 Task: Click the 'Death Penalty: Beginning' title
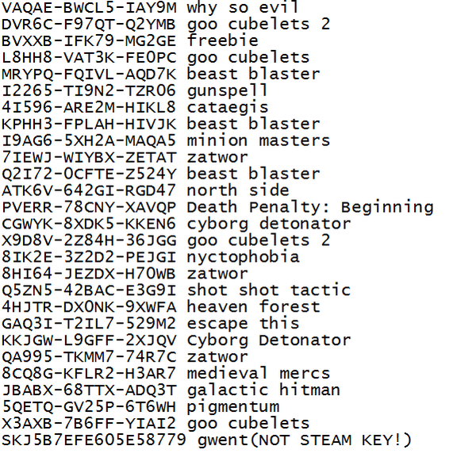[310, 208]
